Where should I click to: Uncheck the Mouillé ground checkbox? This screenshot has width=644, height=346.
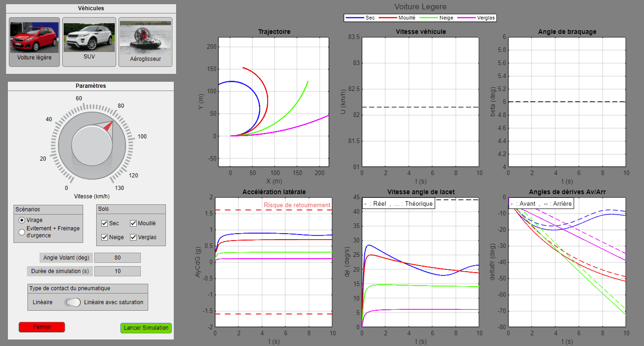[x=133, y=223]
